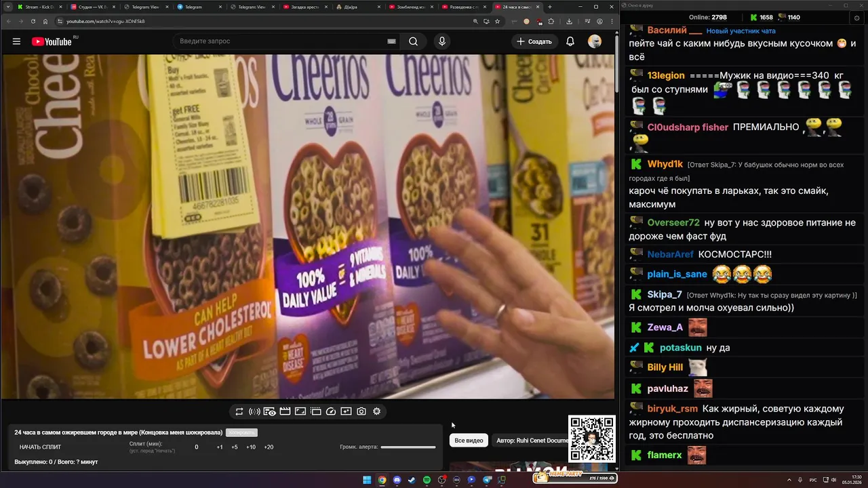This screenshot has width=868, height=488.
Task: Bookmark this page with the star icon
Action: coord(497,21)
